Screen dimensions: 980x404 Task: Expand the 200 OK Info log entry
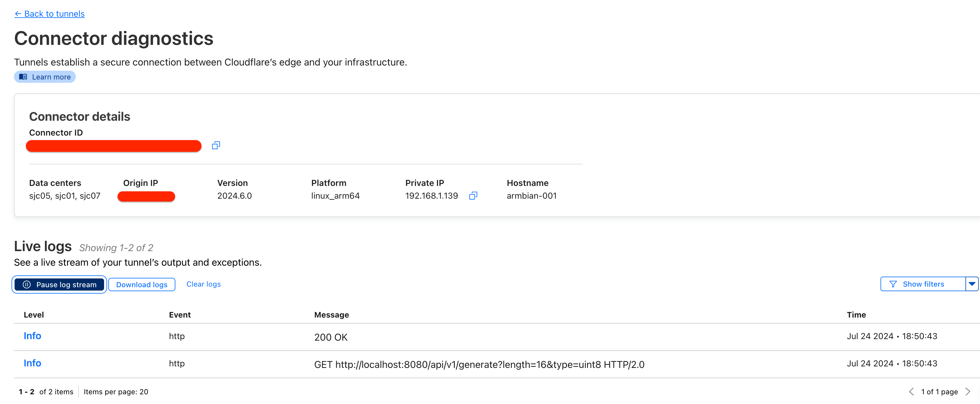coord(32,336)
